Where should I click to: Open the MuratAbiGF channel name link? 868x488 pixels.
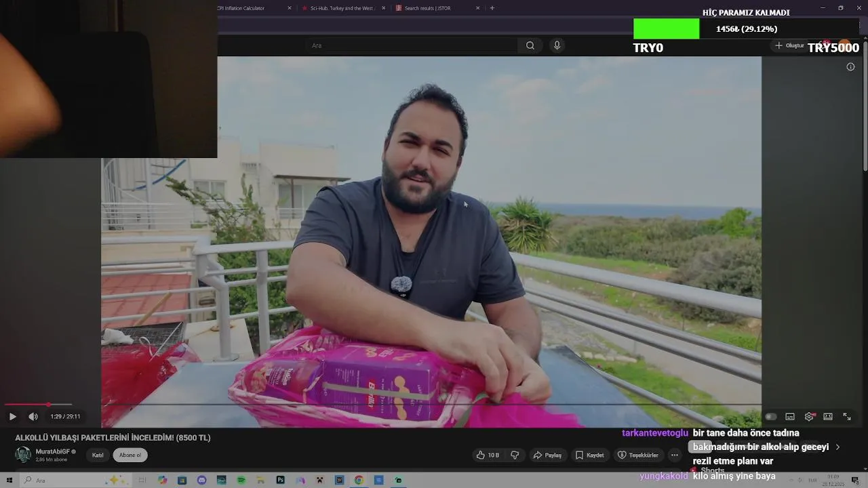pos(53,451)
